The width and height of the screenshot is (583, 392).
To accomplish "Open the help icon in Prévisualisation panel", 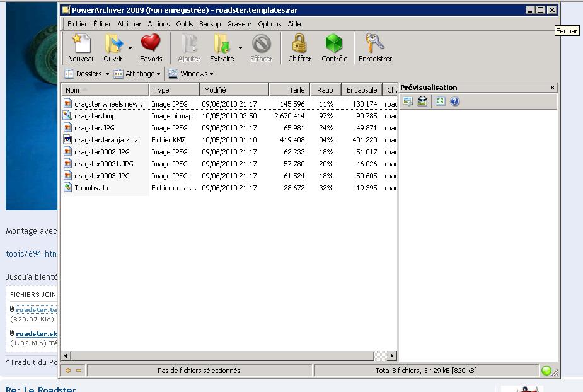I will pyautogui.click(x=455, y=101).
